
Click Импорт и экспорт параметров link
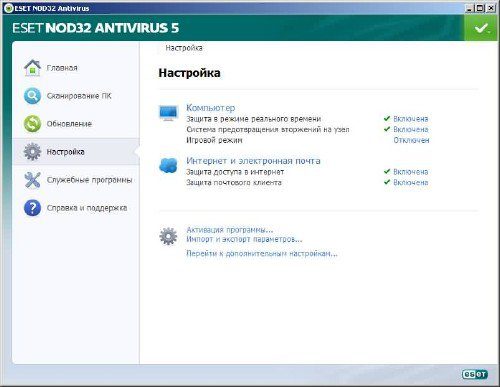pyautogui.click(x=244, y=239)
